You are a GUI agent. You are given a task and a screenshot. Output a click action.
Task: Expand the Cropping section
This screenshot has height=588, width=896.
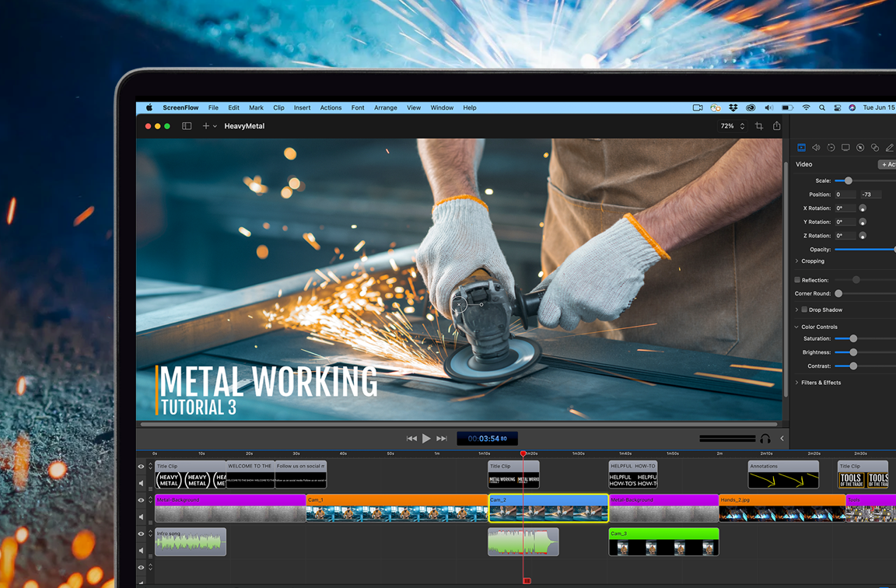coord(796,261)
